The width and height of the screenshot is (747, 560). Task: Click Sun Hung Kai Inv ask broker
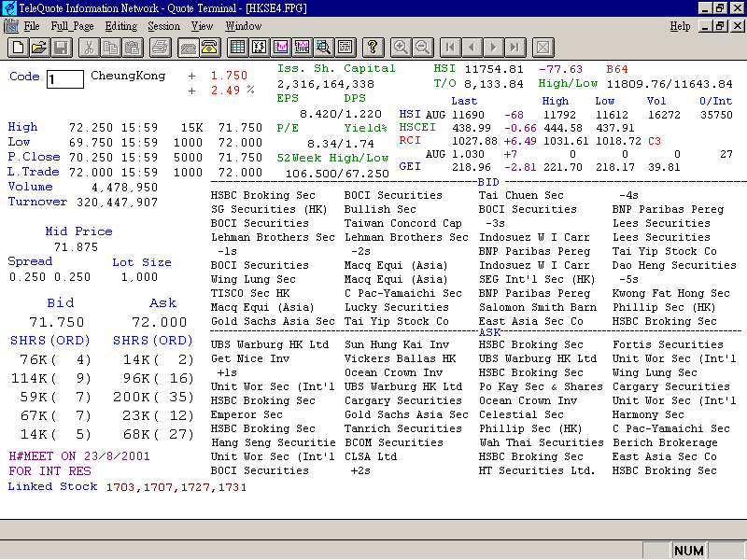397,344
